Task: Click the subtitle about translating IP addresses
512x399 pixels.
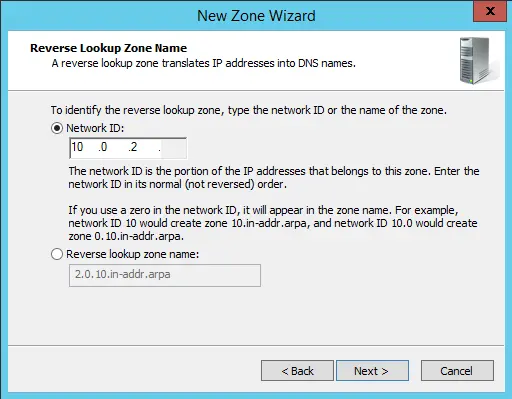Action: (x=204, y=63)
